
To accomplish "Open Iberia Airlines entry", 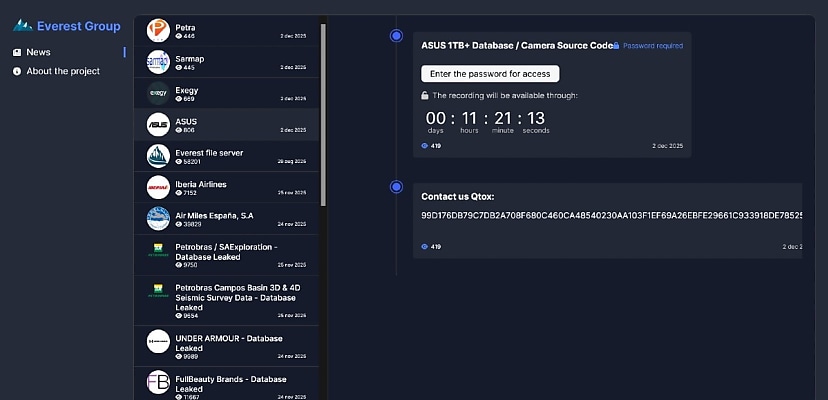I will [x=227, y=187].
